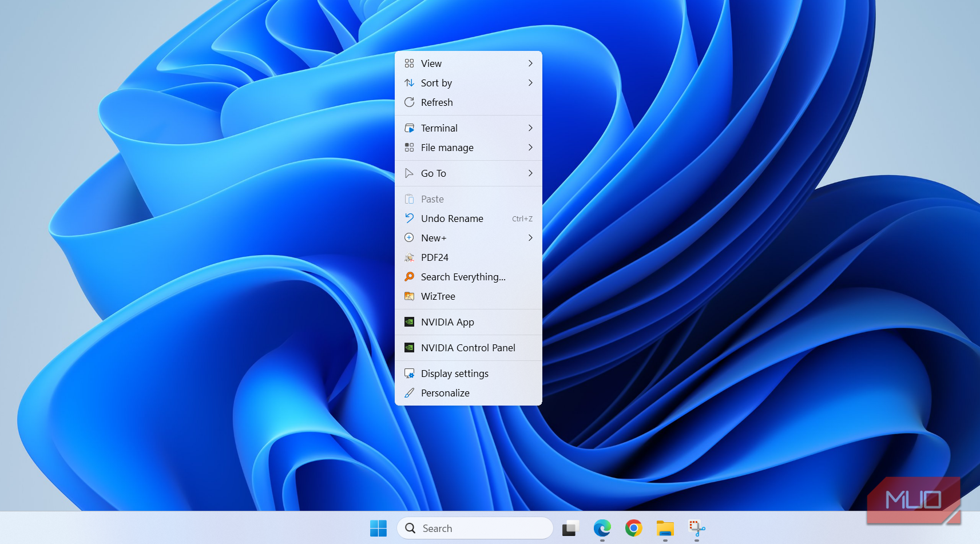The width and height of the screenshot is (980, 544).
Task: Select Refresh in the context menu
Action: pos(469,102)
